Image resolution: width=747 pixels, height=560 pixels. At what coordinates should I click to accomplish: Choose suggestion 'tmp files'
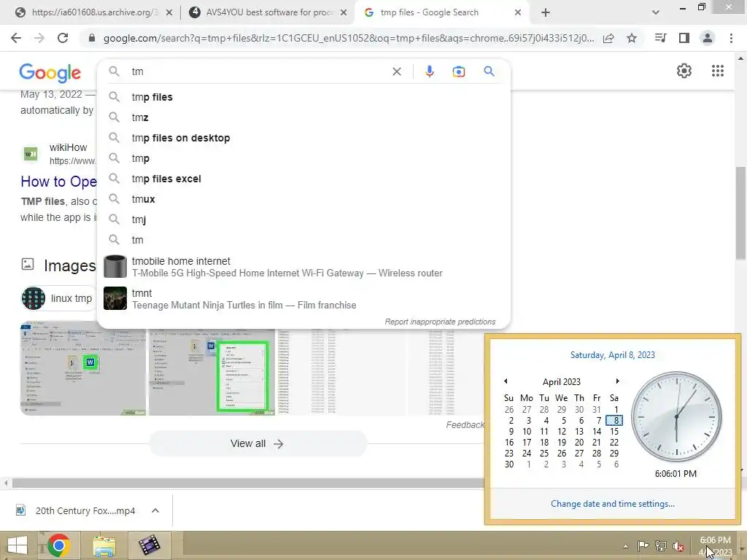pos(303,97)
